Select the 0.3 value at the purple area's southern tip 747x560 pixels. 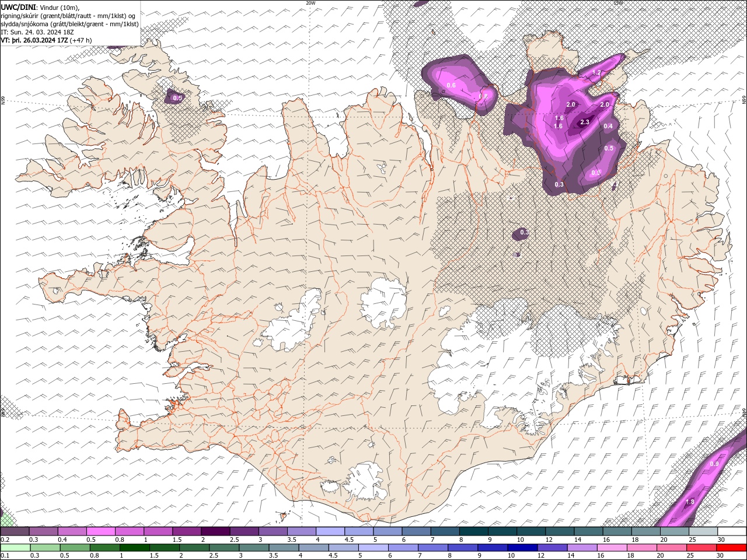pyautogui.click(x=559, y=184)
